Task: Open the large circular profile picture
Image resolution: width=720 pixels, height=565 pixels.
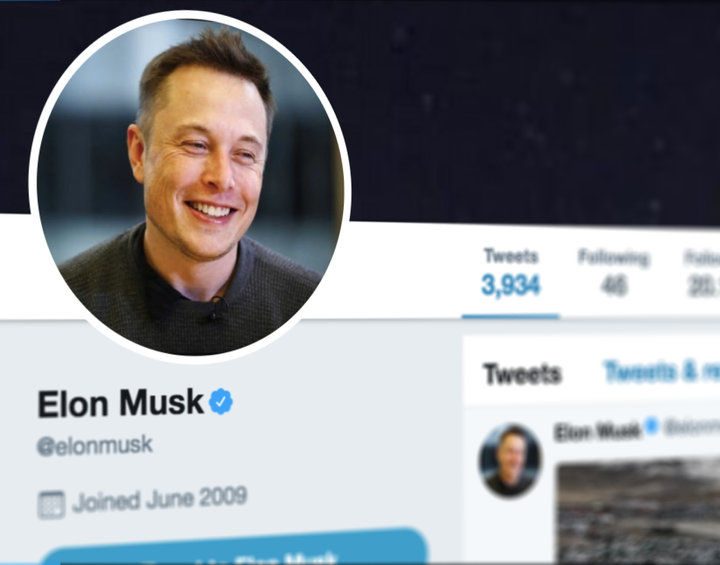Action: [x=190, y=187]
